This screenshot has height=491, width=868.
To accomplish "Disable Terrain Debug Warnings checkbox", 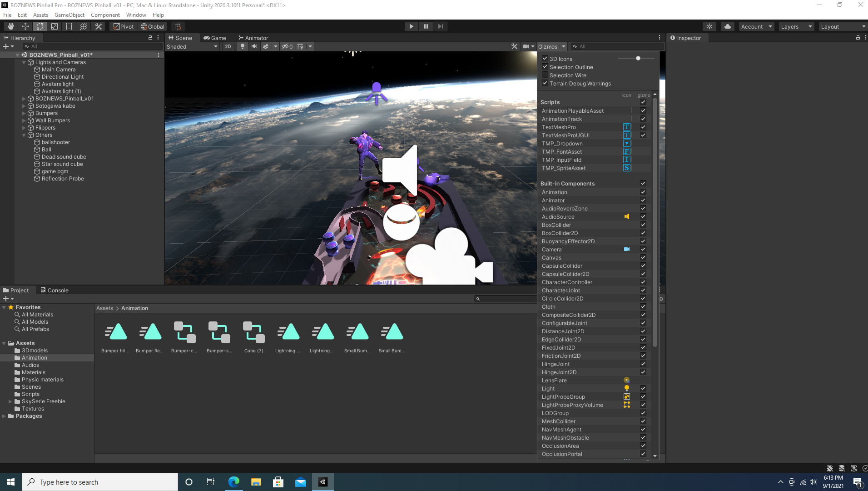I will tap(545, 83).
